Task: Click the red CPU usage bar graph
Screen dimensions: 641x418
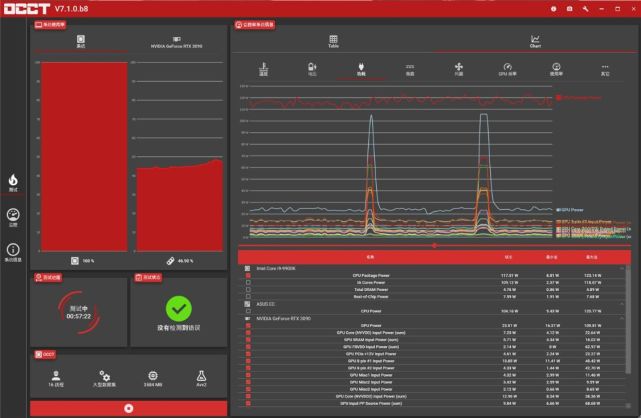Action: pos(85,156)
